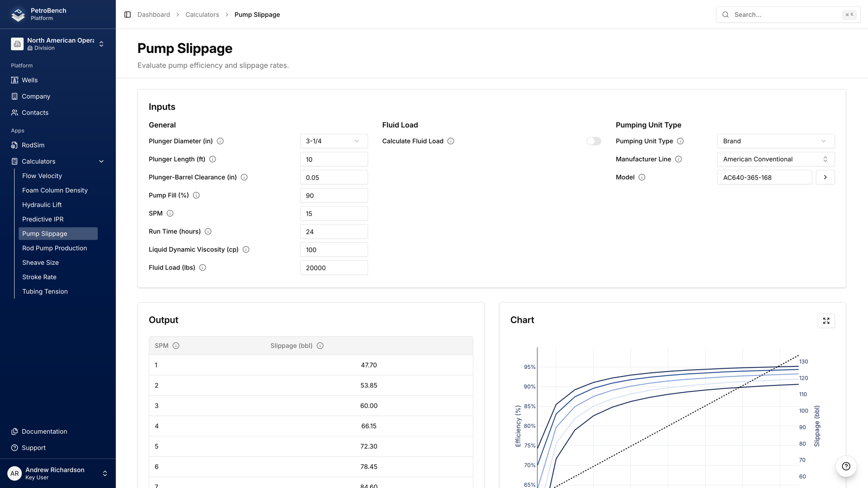Click the search magnifier icon

tap(725, 14)
